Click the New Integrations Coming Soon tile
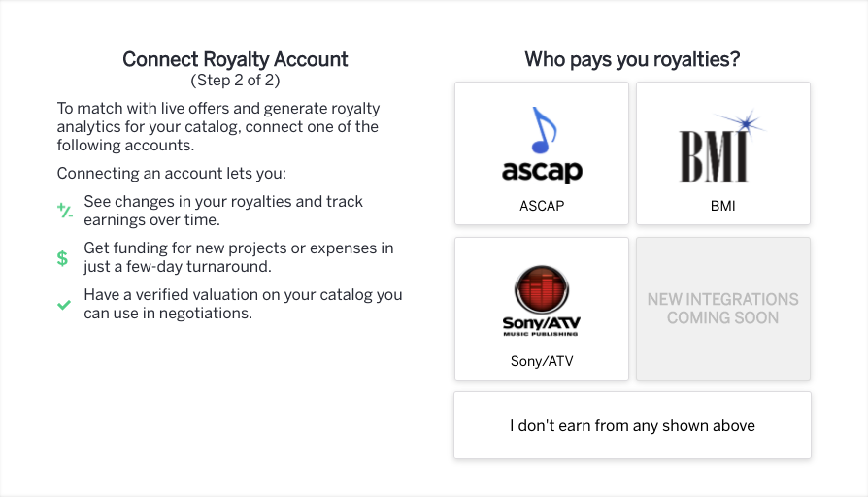 [x=723, y=309]
